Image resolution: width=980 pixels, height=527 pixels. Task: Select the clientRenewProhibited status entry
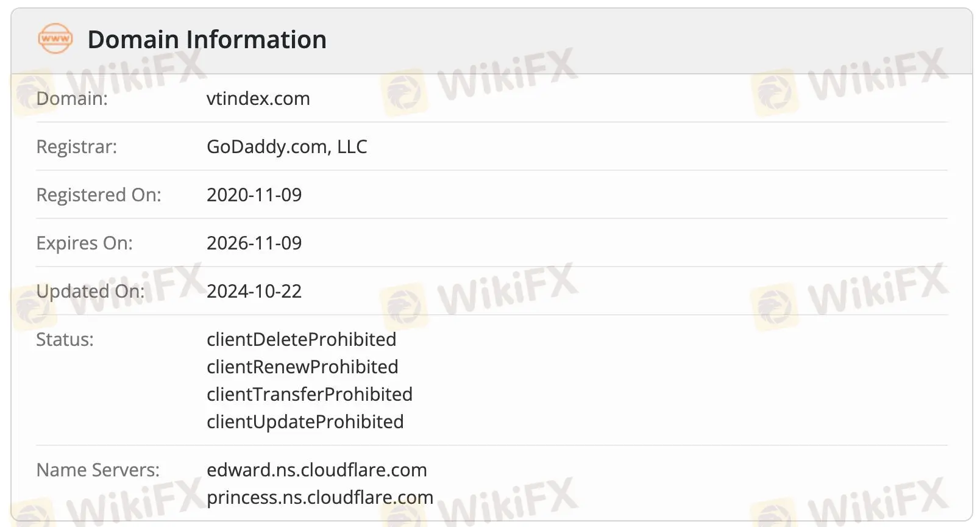[302, 367]
